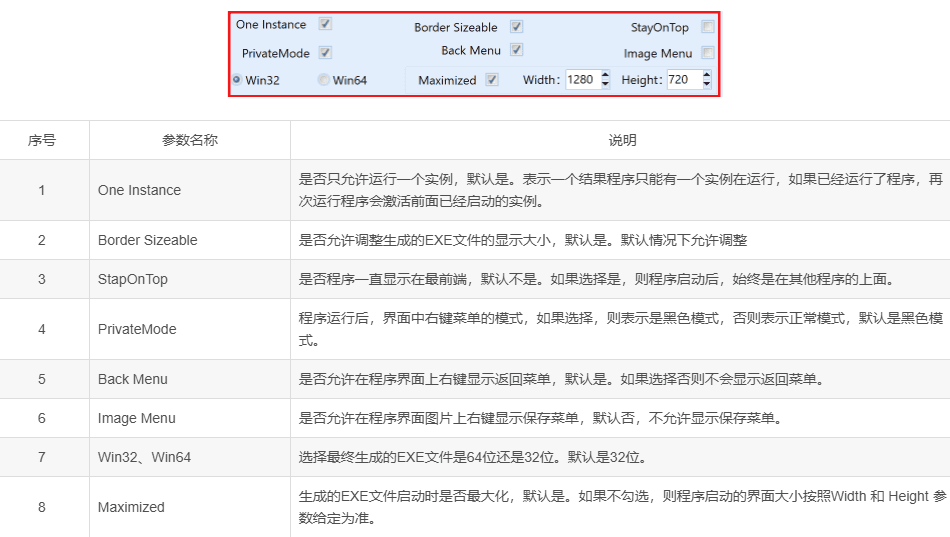Click the 说明 column header

(622, 141)
